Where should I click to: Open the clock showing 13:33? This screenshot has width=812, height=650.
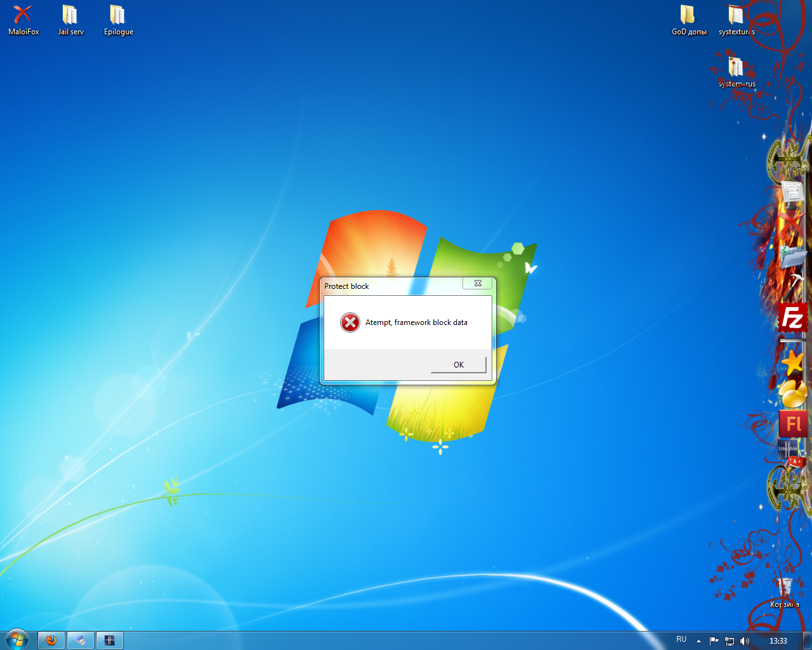point(778,641)
